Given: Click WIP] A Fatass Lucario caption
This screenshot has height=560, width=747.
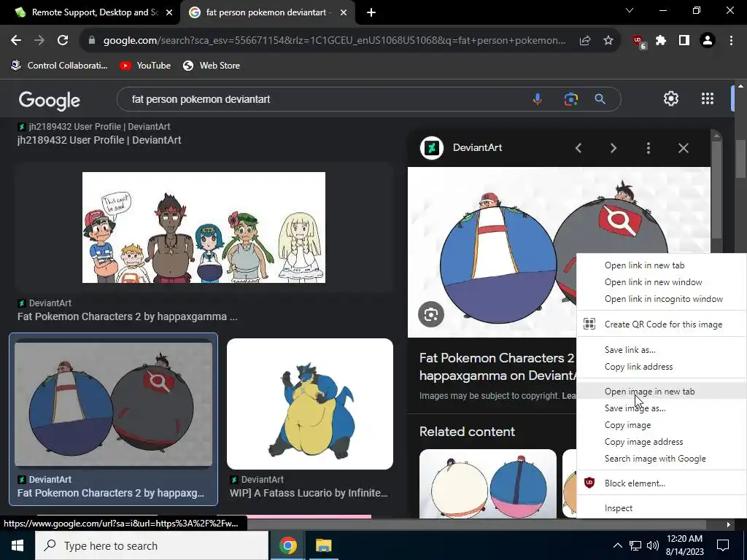Looking at the screenshot, I should (309, 493).
